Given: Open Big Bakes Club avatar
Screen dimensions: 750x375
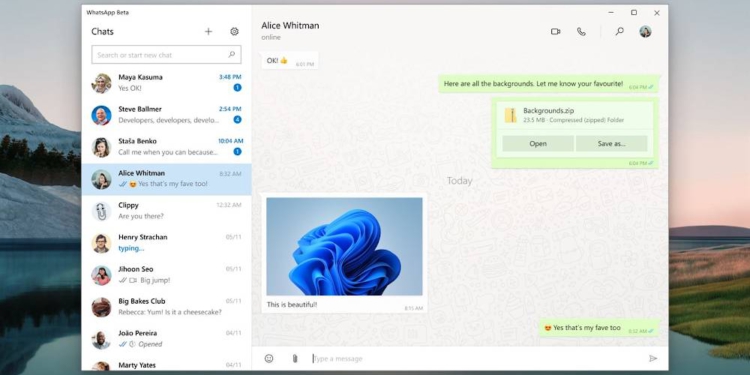Looking at the screenshot, I should coord(101,308).
